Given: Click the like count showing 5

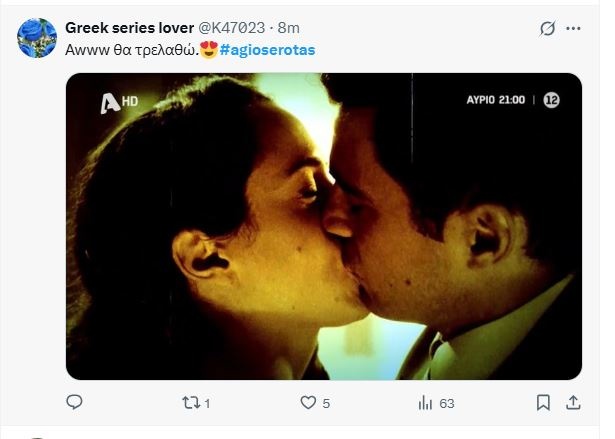Looking at the screenshot, I should coord(326,403).
